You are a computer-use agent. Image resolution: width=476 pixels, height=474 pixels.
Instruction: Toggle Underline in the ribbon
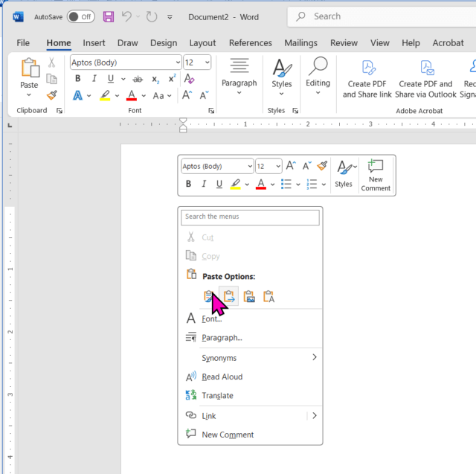[111, 79]
